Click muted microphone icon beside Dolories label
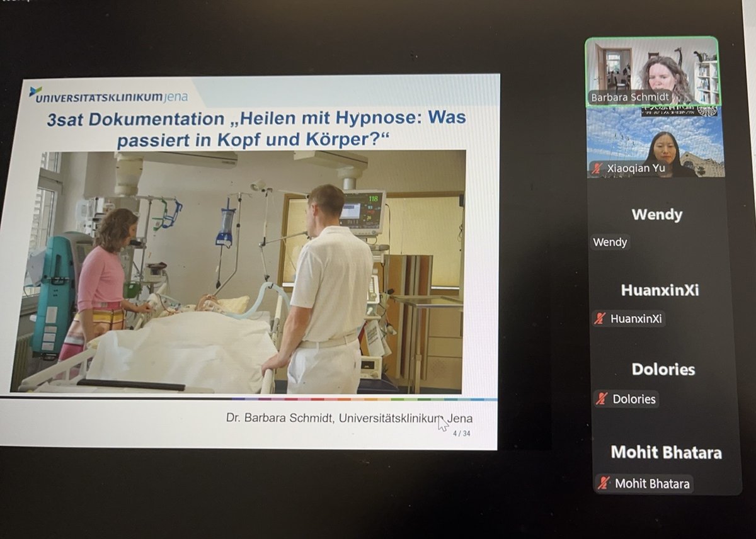756x539 pixels. (602, 399)
